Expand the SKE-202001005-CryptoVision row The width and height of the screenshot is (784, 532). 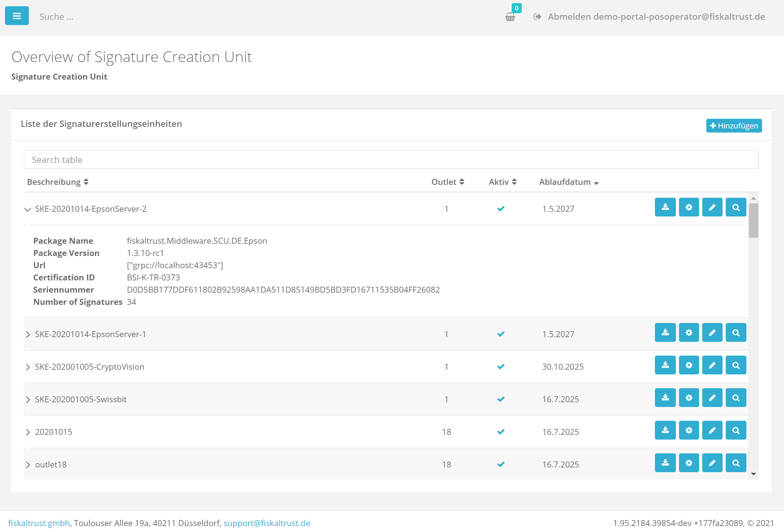[x=28, y=367]
